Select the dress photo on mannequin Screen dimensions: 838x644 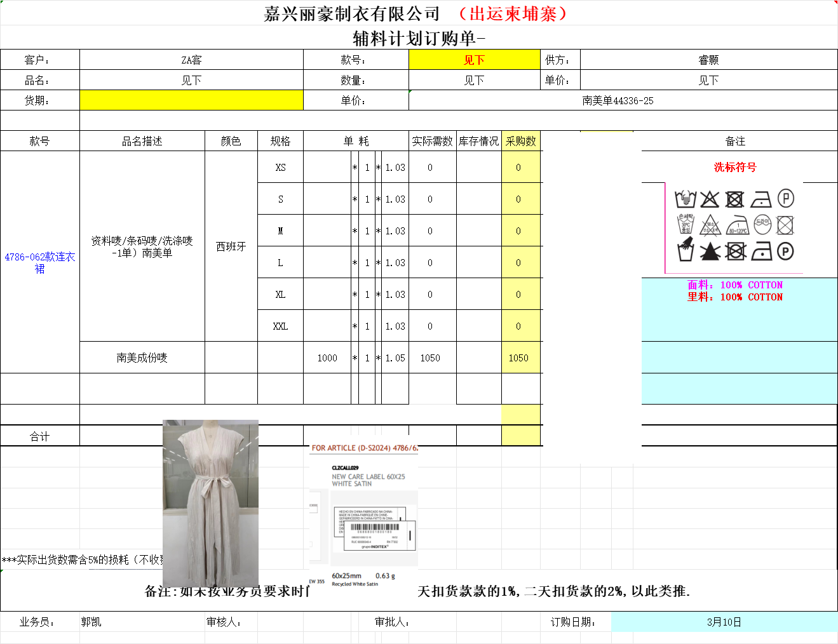(x=210, y=502)
